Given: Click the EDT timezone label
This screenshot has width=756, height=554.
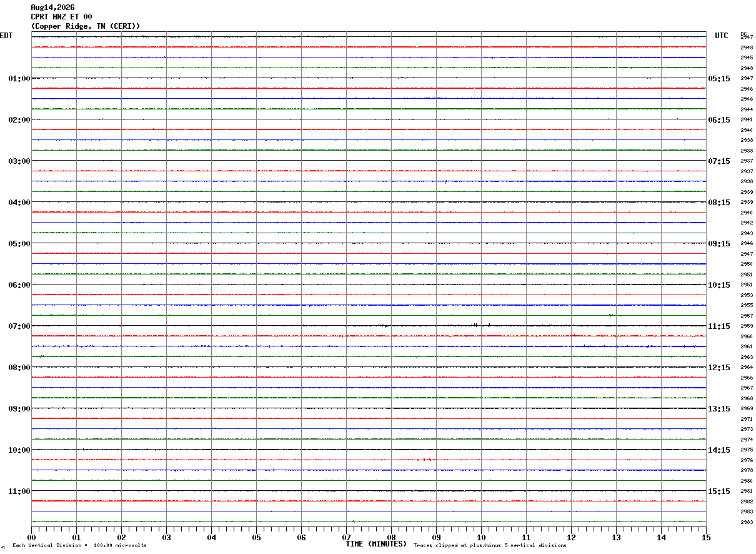Looking at the screenshot, I should (6, 36).
